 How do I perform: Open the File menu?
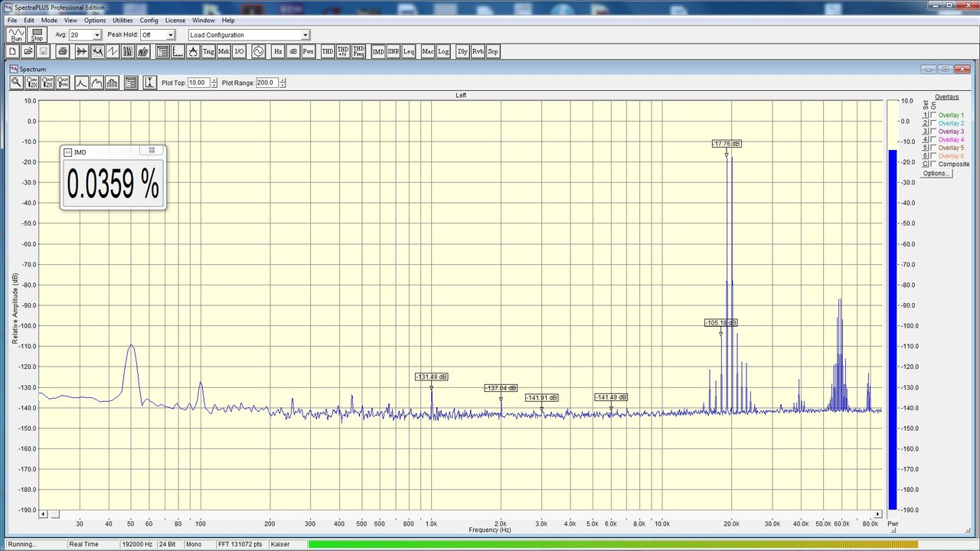(x=12, y=20)
